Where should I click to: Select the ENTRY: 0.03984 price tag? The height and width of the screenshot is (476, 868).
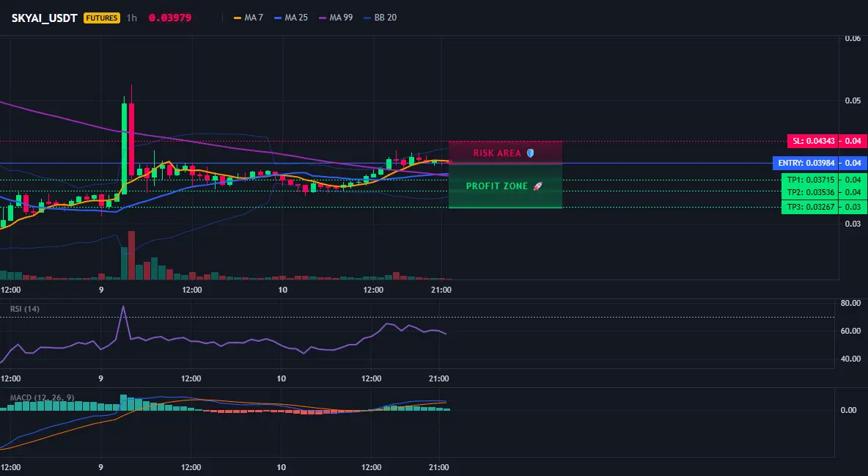[x=806, y=163]
